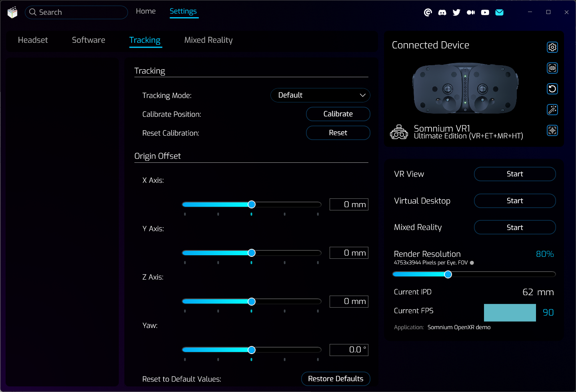Open the YouTube channel icon
This screenshot has width=576, height=392.
pyautogui.click(x=485, y=12)
